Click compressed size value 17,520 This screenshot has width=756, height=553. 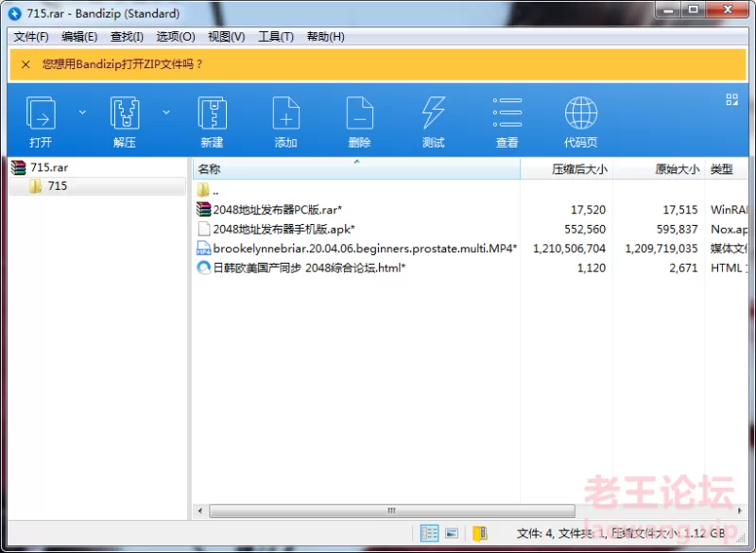click(588, 210)
